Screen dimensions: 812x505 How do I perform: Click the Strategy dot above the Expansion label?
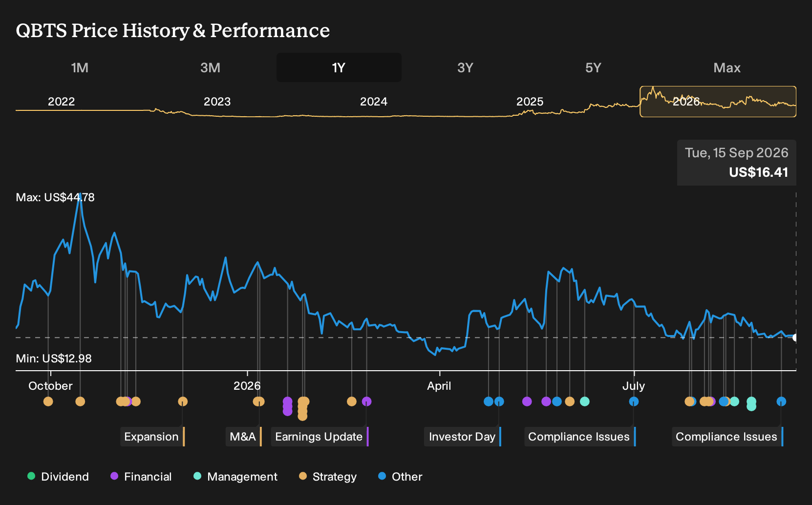pos(183,401)
